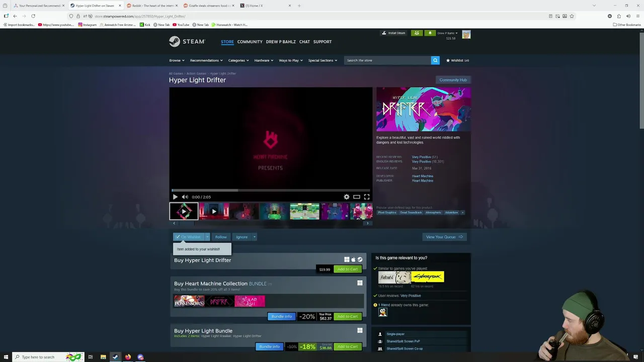This screenshot has height=362, width=644.
Task: Click the Install Steam button
Action: [393, 33]
